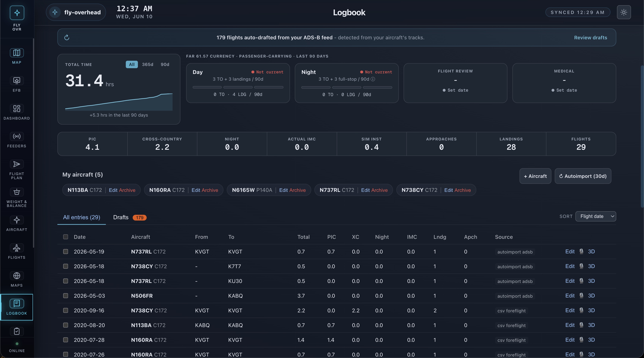Open the Flight Plan sidebar icon

tap(17, 164)
